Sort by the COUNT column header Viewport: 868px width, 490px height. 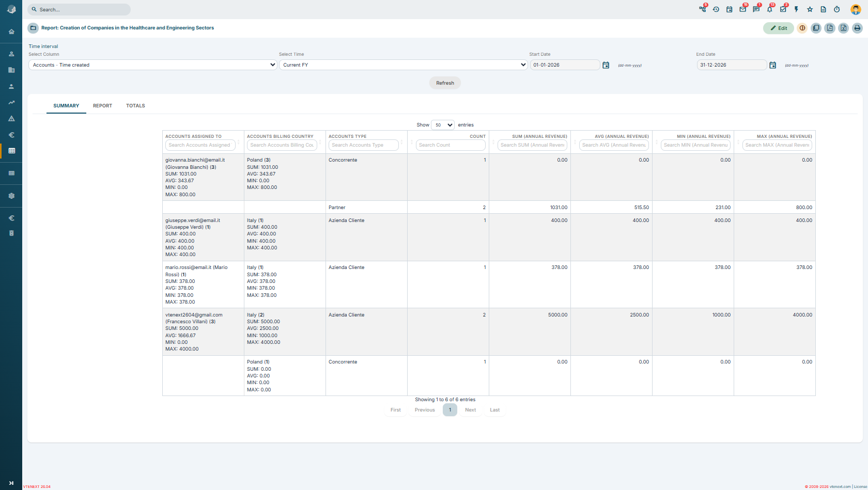click(477, 136)
